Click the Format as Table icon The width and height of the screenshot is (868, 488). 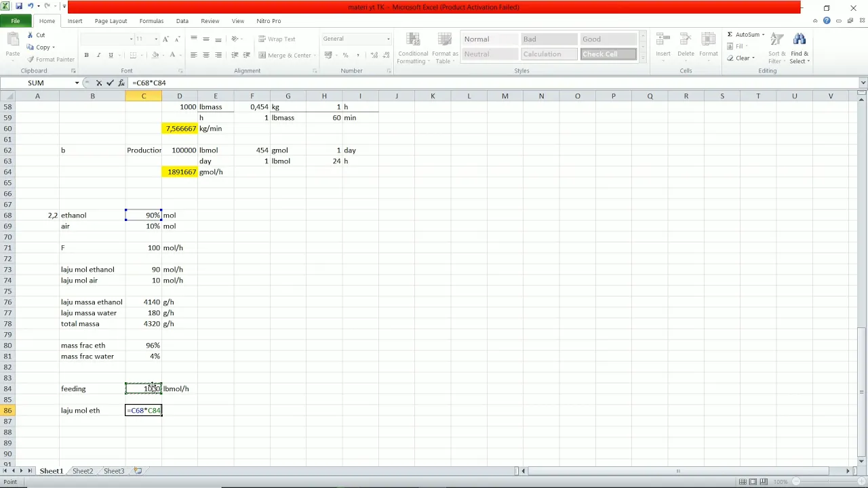[445, 49]
